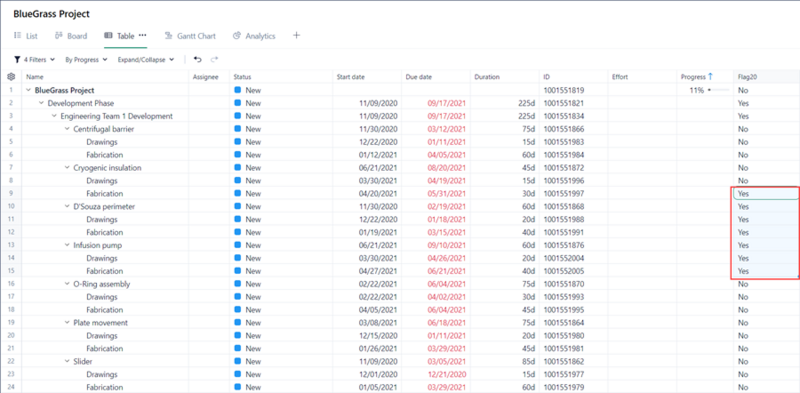Click Flag20 Yes in Development Phase row
Image resolution: width=800 pixels, height=393 pixels.
coord(743,103)
